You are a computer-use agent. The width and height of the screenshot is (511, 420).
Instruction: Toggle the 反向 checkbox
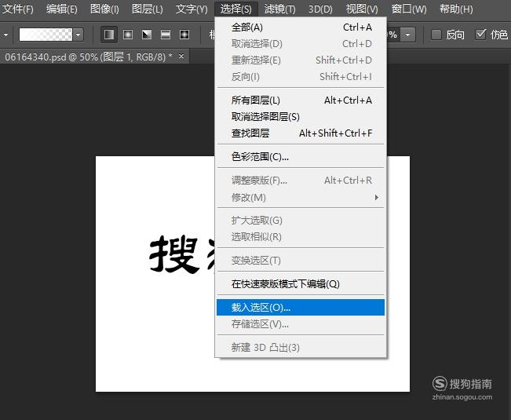pos(436,35)
